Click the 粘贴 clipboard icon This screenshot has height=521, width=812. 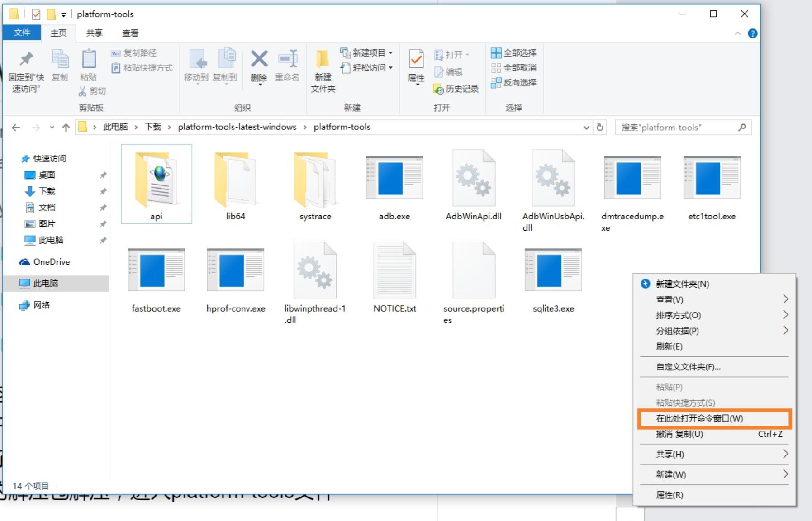point(89,59)
